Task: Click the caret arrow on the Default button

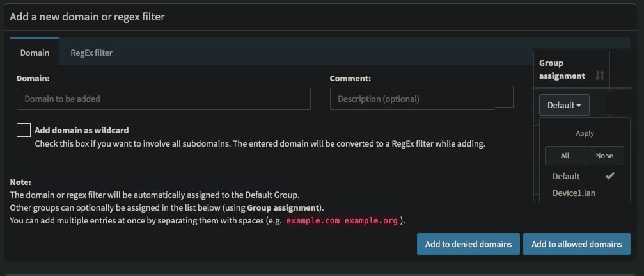Action: click(579, 106)
